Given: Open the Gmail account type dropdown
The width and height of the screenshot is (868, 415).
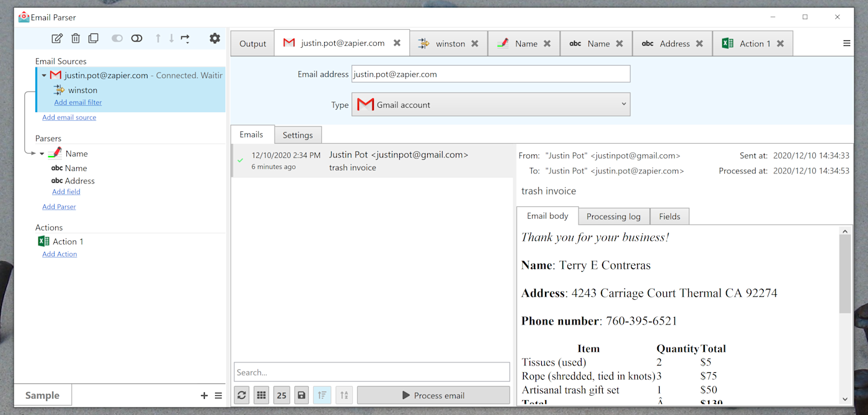Looking at the screenshot, I should 491,105.
